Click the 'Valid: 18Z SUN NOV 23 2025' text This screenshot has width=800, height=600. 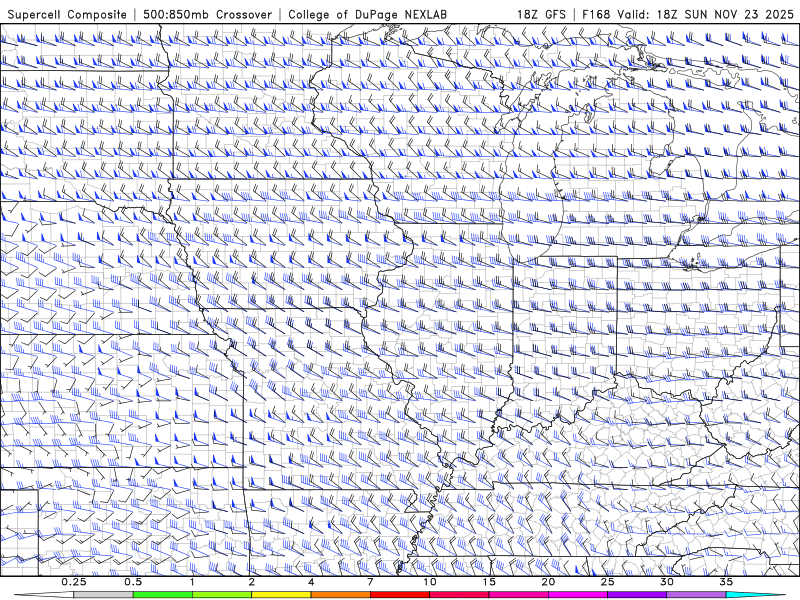pyautogui.click(x=705, y=14)
